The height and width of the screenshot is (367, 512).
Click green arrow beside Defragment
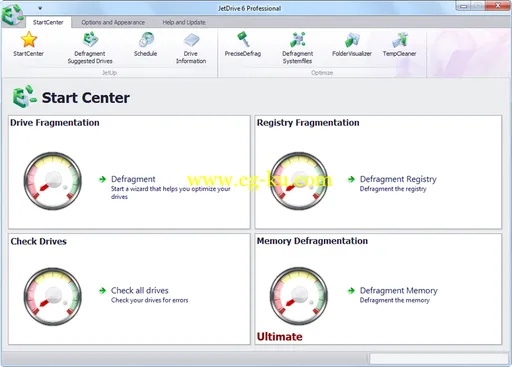coord(102,179)
